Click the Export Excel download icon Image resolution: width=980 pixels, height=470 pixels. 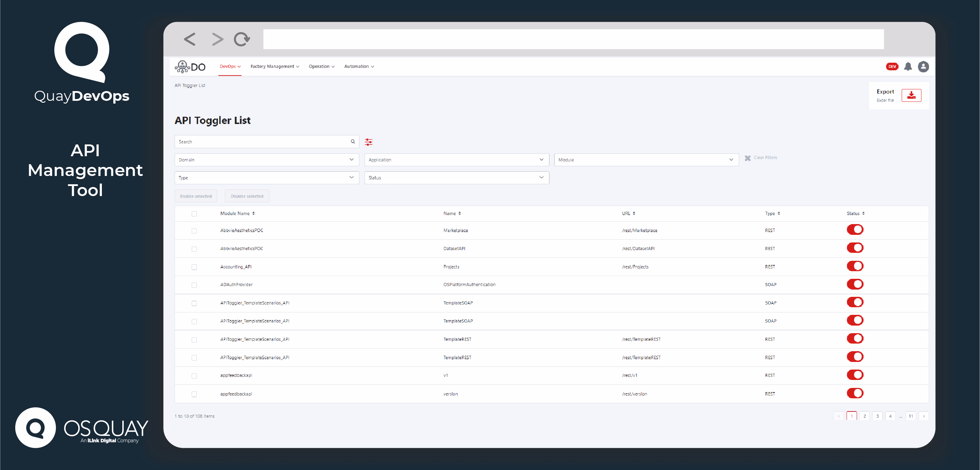click(911, 95)
